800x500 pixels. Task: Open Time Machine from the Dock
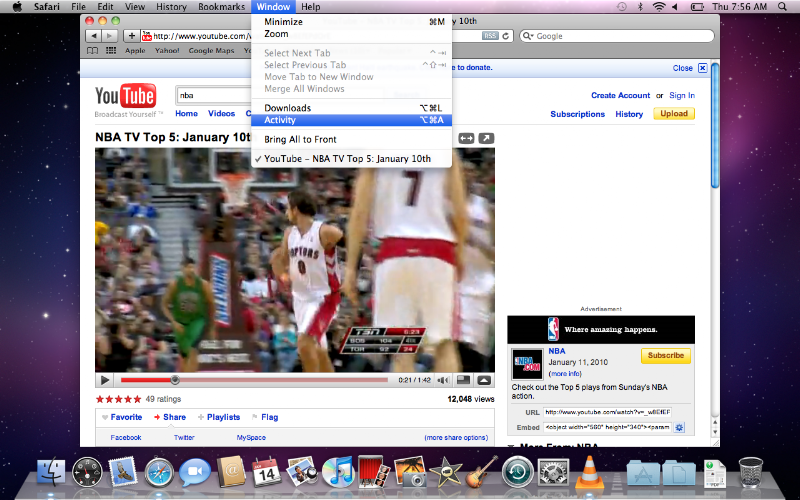(x=517, y=472)
